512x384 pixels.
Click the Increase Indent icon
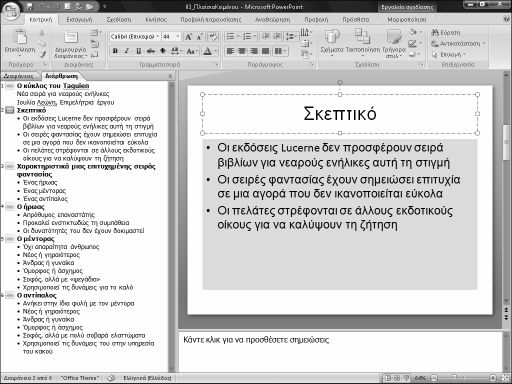277,36
